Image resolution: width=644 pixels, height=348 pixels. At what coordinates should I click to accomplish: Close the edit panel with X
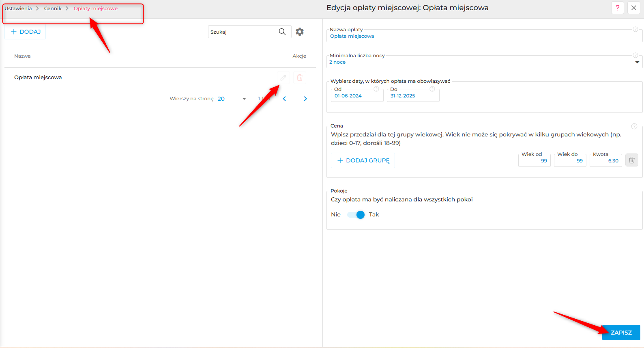pyautogui.click(x=634, y=8)
